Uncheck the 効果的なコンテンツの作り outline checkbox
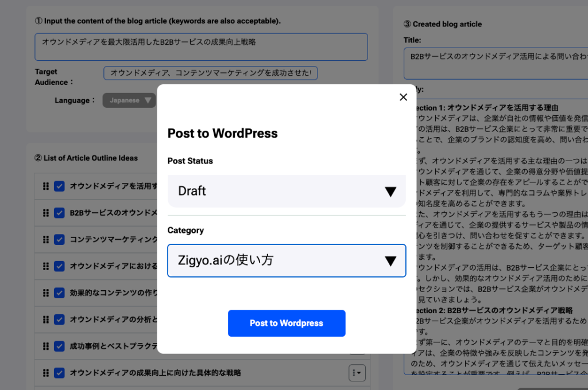Viewport: 588px width, 390px height. [59, 292]
